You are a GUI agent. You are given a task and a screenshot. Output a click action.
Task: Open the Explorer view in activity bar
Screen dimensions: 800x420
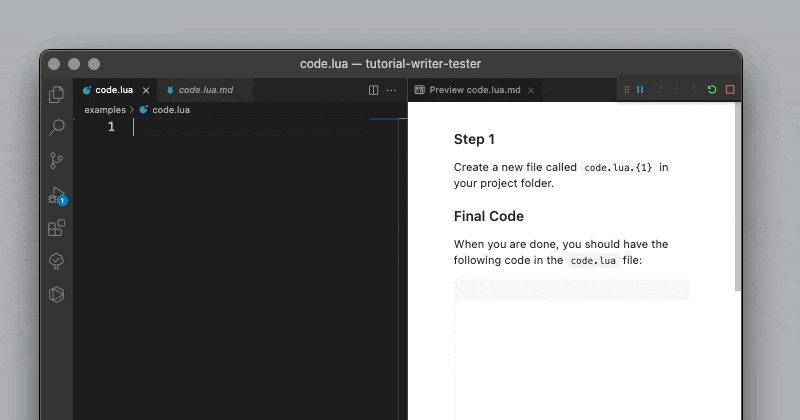pos(57,94)
